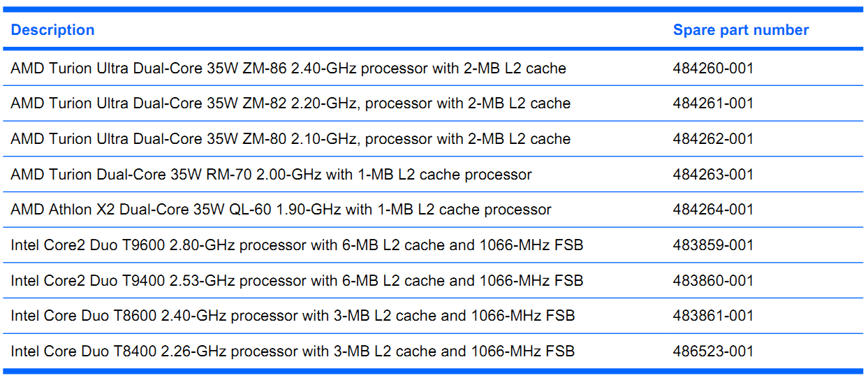
Task: Select the AMD Turion Ultra ZM-86 processor row
Action: click(x=433, y=68)
